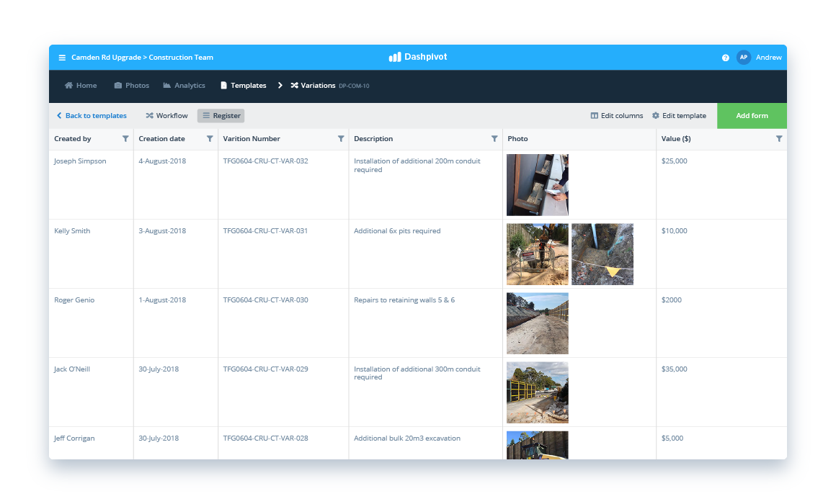836x504 pixels.
Task: Filter the Created by column
Action: pos(125,138)
